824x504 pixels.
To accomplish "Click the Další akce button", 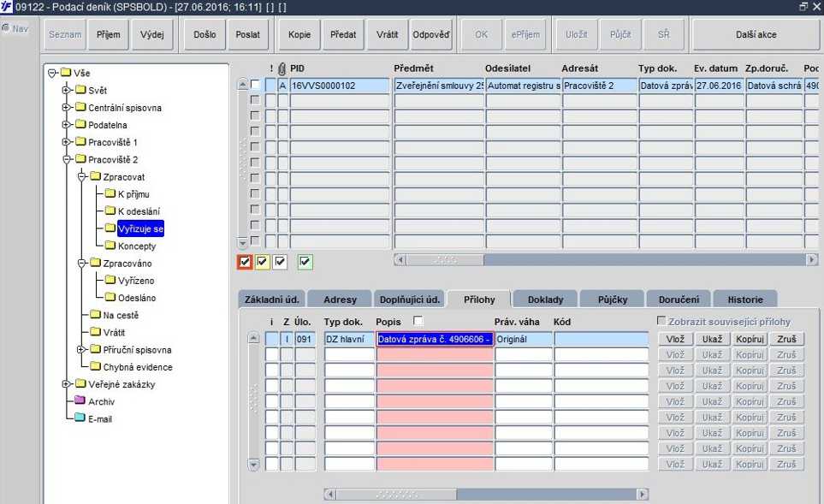I will pos(756,35).
